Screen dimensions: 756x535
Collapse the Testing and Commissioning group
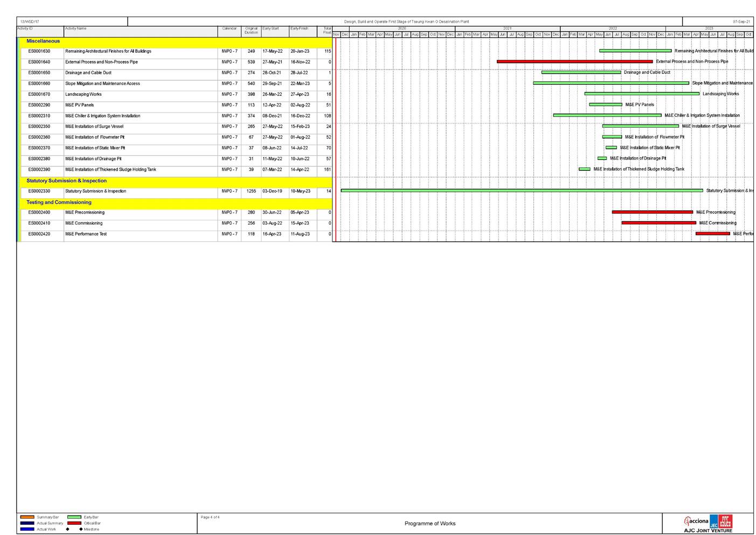(59, 203)
